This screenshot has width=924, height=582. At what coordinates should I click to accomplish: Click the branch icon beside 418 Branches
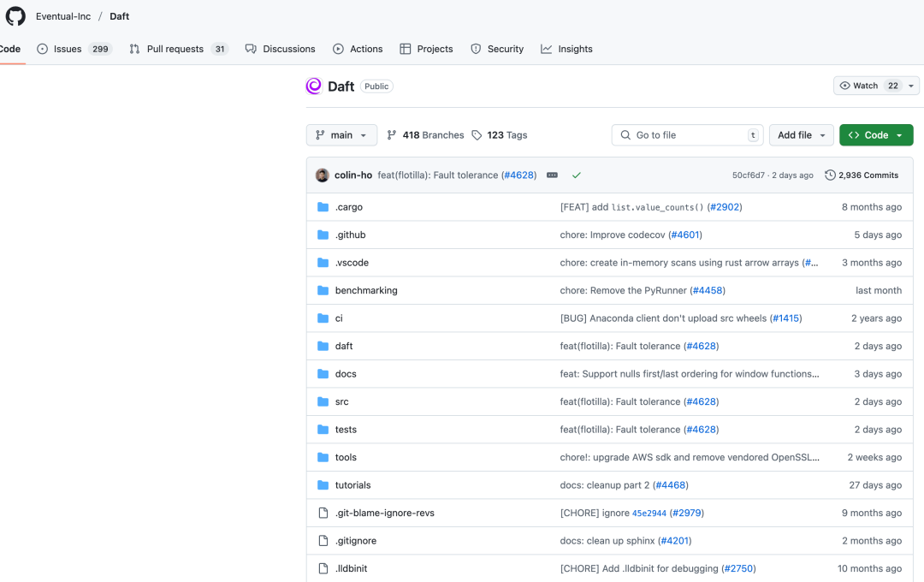click(x=391, y=135)
